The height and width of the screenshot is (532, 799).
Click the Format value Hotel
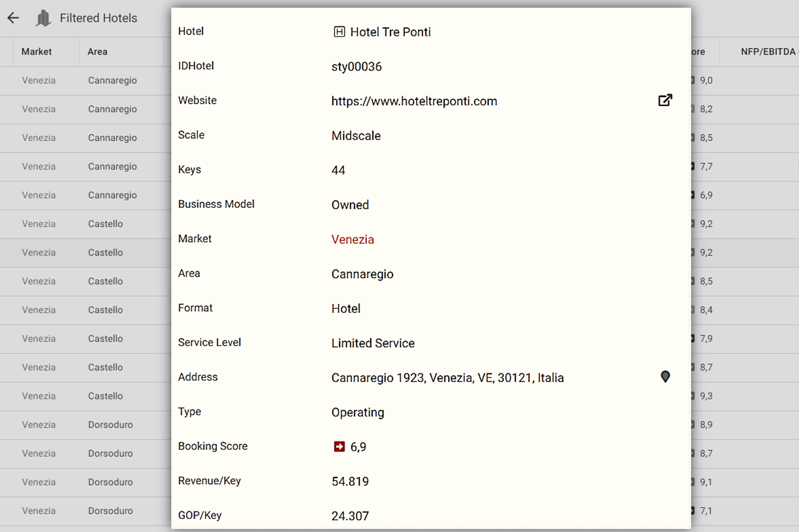(346, 309)
